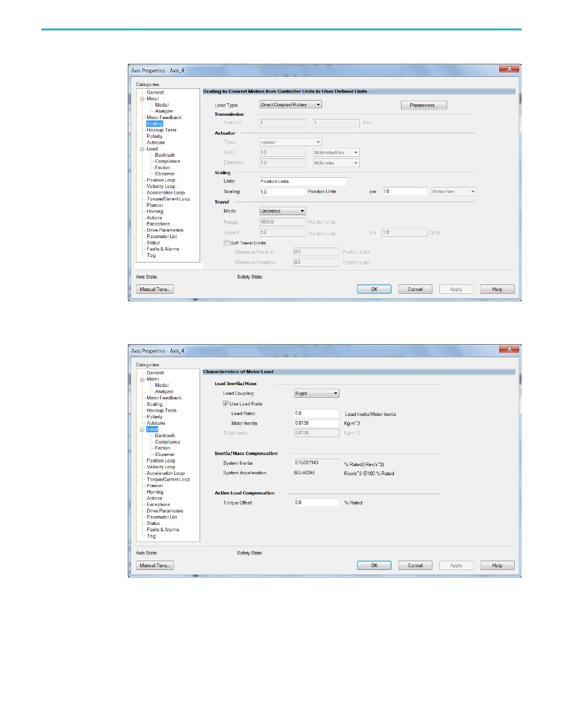Select Backlash in Load dialog tree
Screen dimensions: 563x728
click(x=165, y=436)
